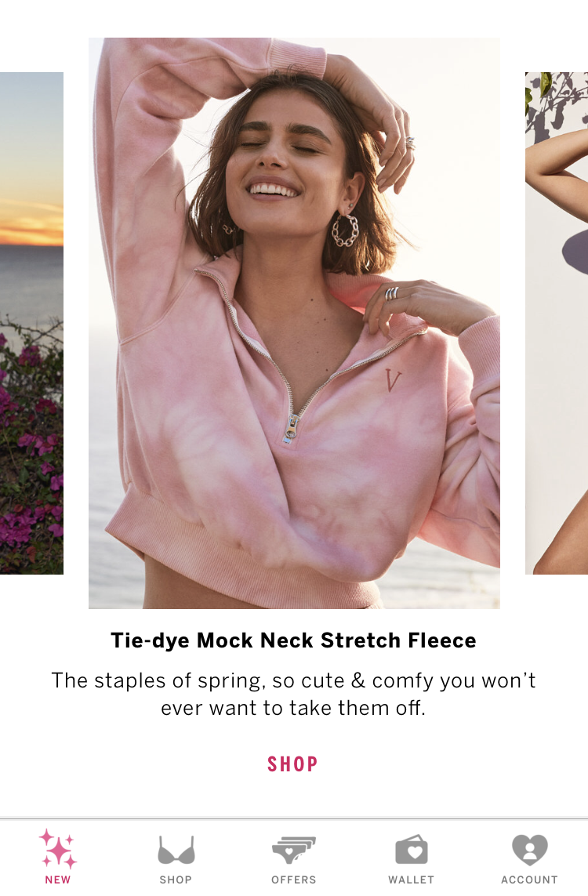Go to Account via heart-person icon

point(530,849)
